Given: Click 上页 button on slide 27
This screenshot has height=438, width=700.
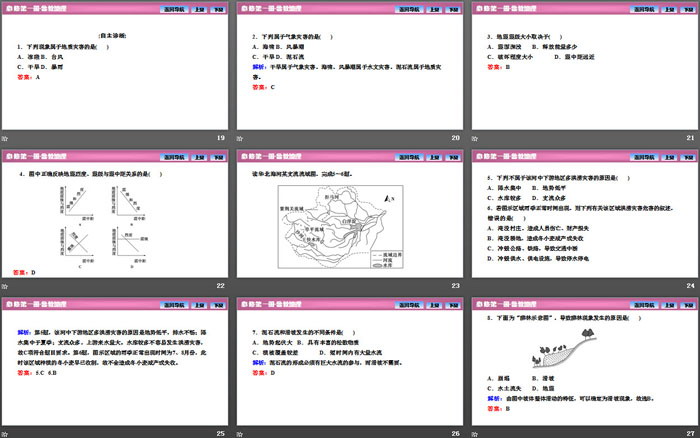Looking at the screenshot, I should pyautogui.click(x=669, y=305).
